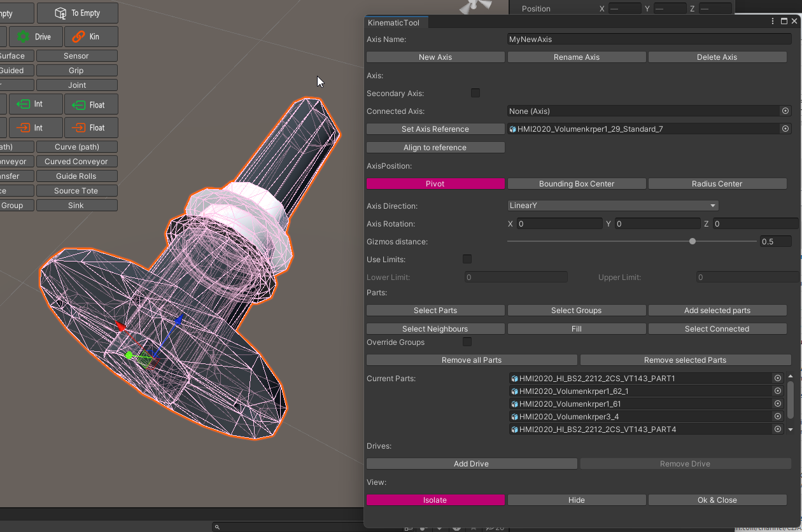The image size is (802, 532).
Task: Click the green Float signal input button
Action: click(91, 104)
